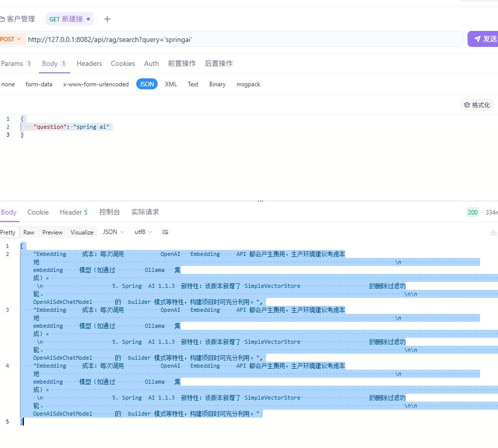
Task: Open the utf8 encoding dropdown
Action: click(x=143, y=232)
